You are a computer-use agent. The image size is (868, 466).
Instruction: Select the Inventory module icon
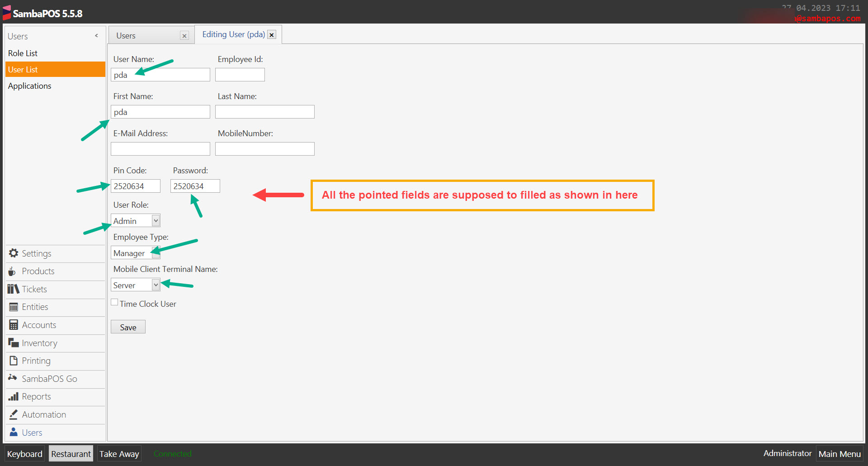click(x=13, y=342)
